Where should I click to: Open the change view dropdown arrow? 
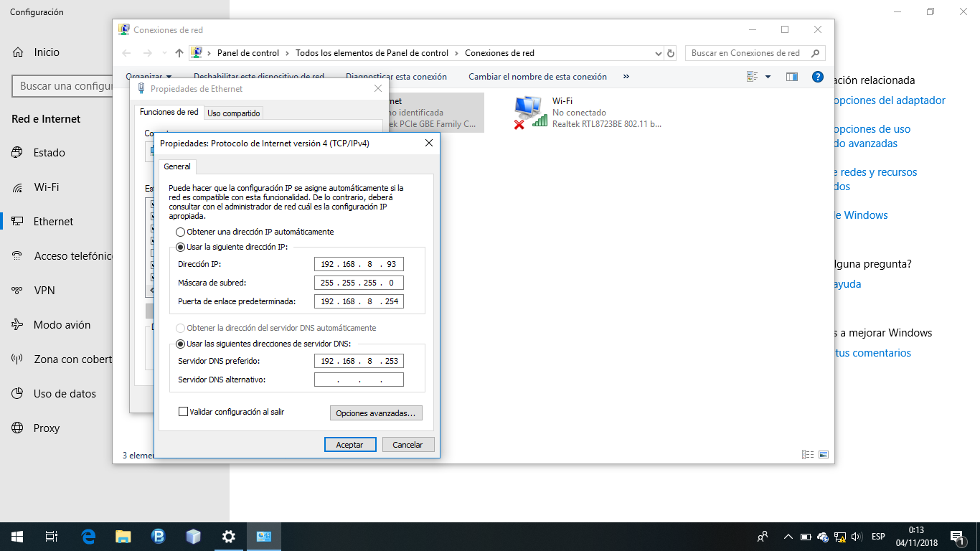point(768,77)
